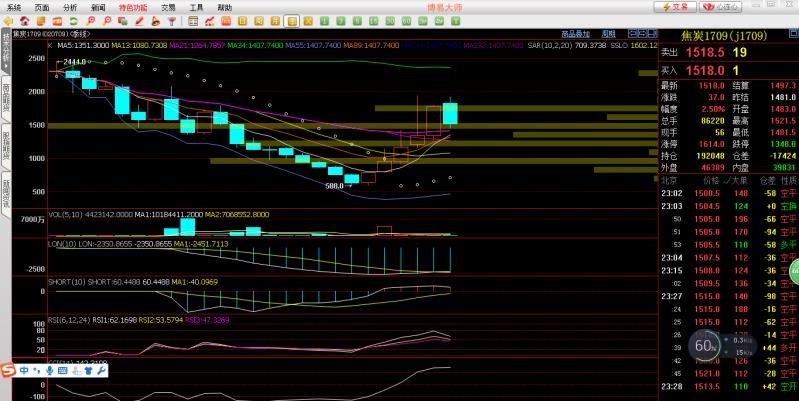799x401 pixels.
Task: Select the red pencil drawing tool
Action: click(139, 21)
